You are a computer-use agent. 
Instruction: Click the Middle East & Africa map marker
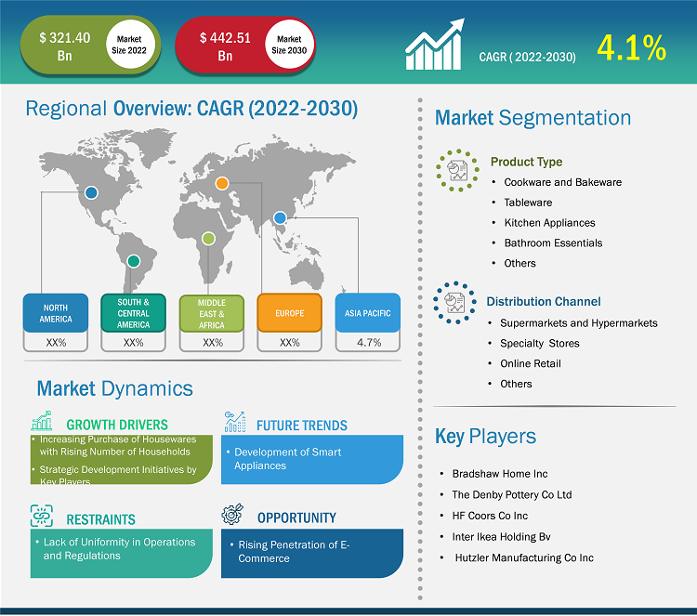[208, 239]
